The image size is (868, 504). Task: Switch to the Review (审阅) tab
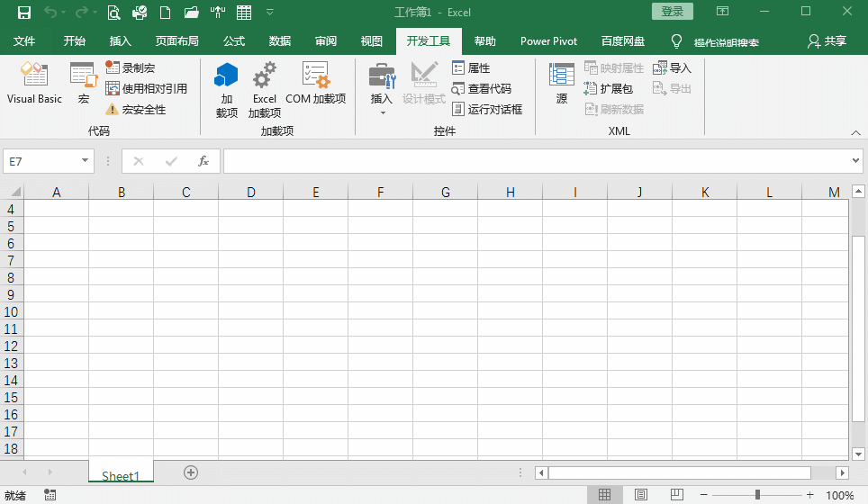[326, 41]
